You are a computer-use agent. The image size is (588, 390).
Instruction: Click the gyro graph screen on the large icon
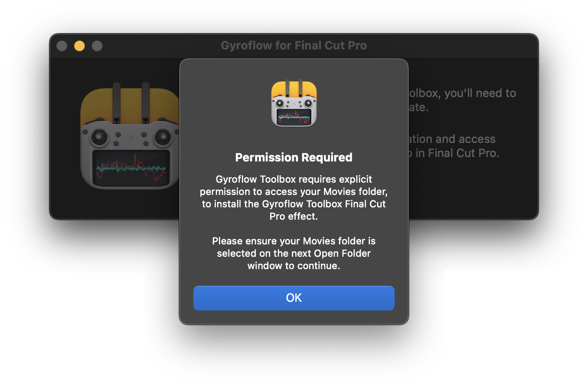131,169
